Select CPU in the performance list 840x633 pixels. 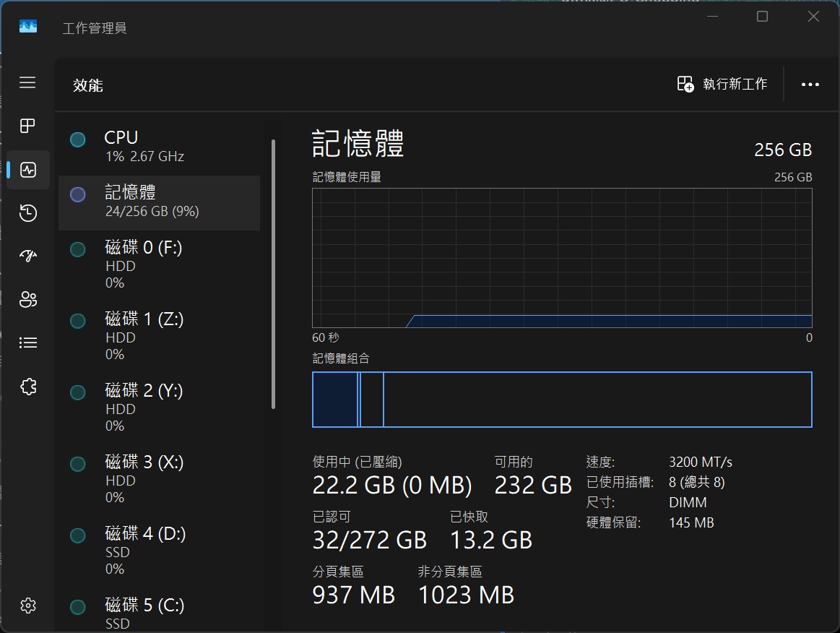pos(159,146)
